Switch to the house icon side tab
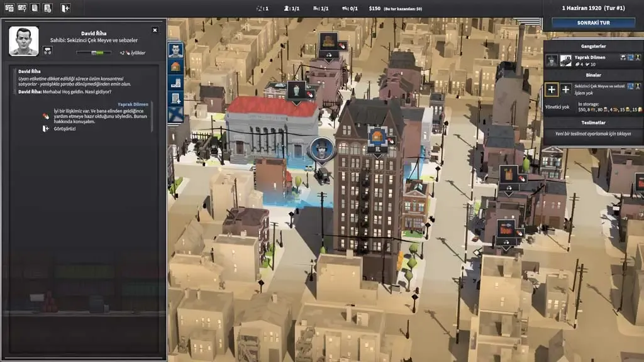 coord(175,66)
